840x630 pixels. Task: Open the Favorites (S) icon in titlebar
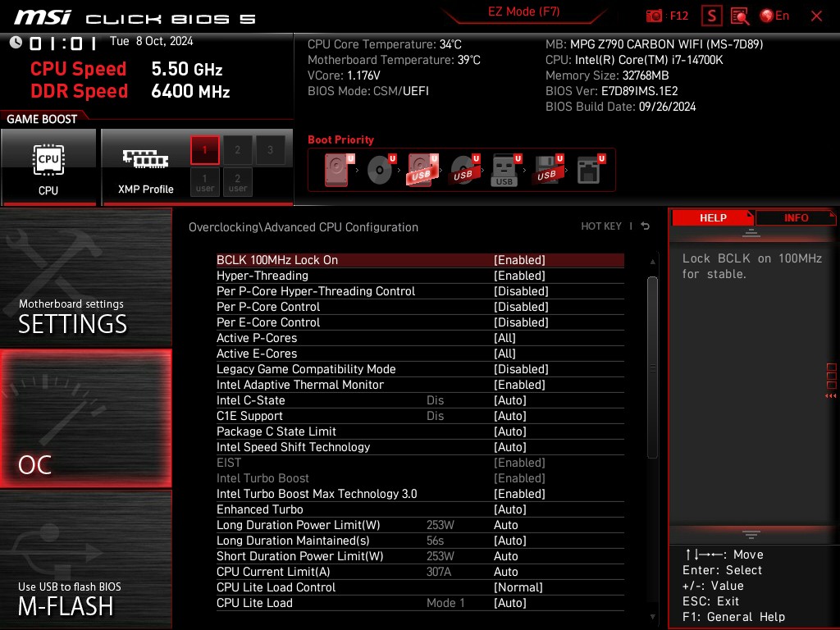tap(710, 16)
